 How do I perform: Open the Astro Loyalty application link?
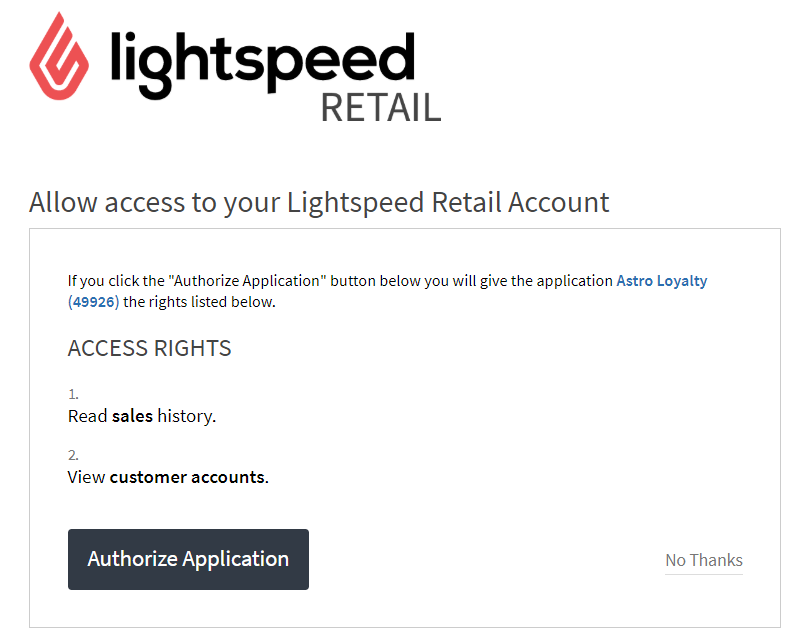pos(662,281)
